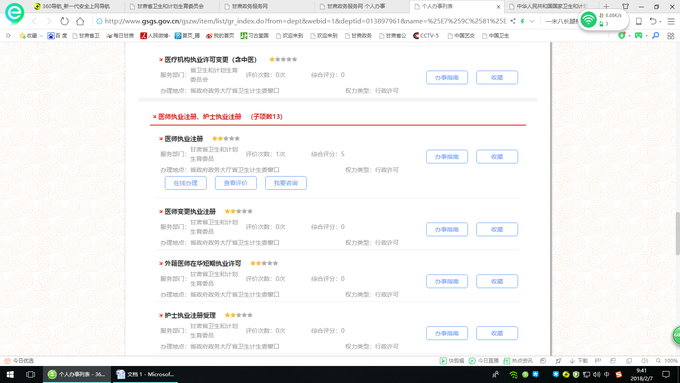Open the address bar dropdown arrow
680x383 pixels.
(532, 21)
